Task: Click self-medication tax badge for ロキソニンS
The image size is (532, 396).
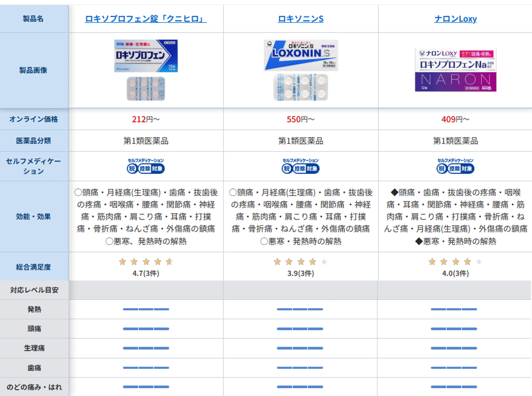Action: 301,166
